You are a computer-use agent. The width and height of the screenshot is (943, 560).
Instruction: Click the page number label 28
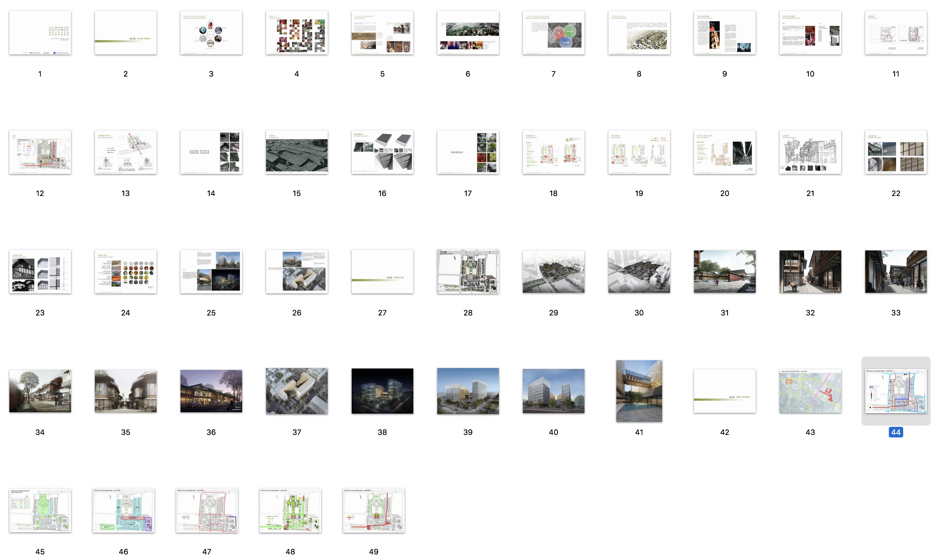click(x=468, y=313)
